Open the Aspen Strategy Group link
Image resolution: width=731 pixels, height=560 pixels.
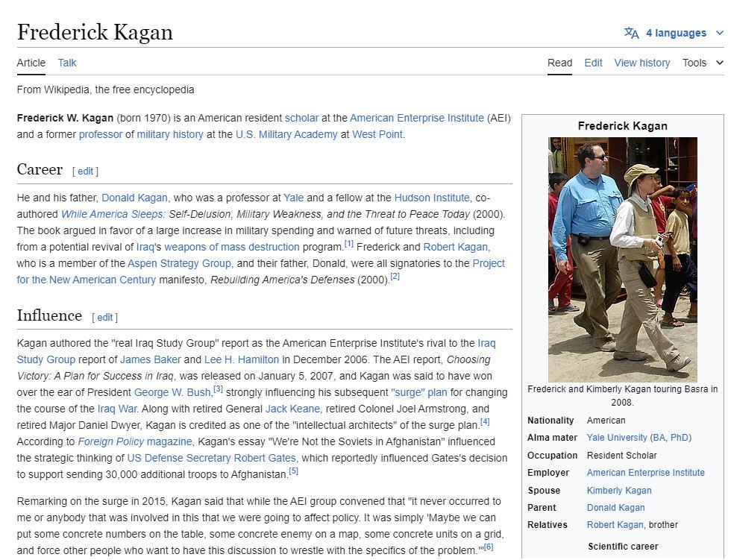point(179,263)
